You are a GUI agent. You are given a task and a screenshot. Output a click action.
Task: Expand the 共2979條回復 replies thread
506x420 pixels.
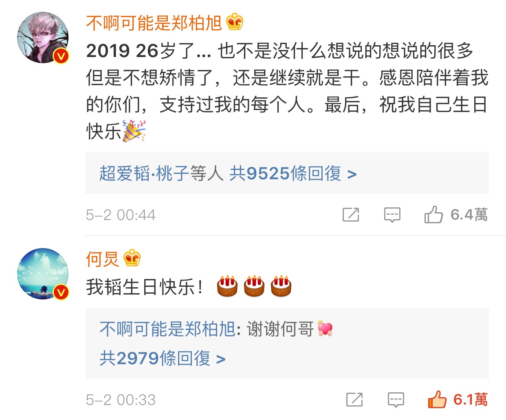tap(163, 358)
